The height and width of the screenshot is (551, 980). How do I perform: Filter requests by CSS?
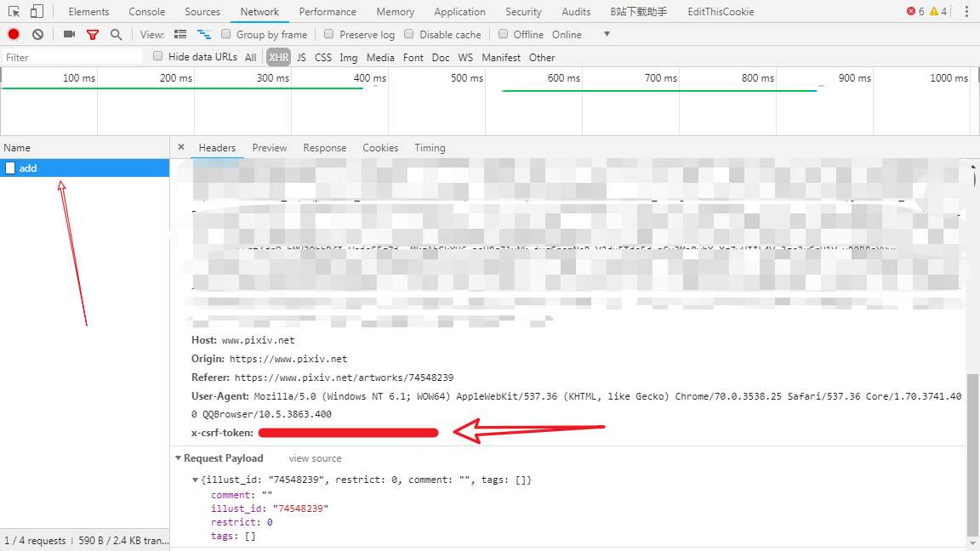323,57
